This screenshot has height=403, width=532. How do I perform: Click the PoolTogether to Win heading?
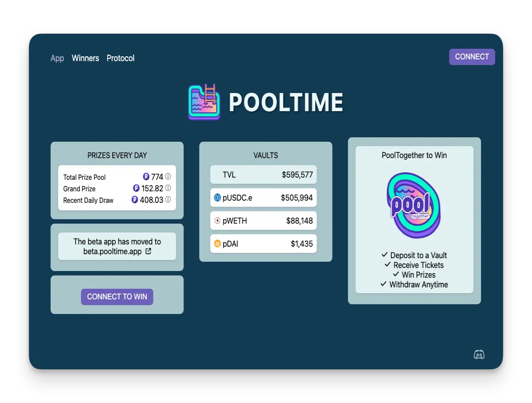[x=414, y=155]
